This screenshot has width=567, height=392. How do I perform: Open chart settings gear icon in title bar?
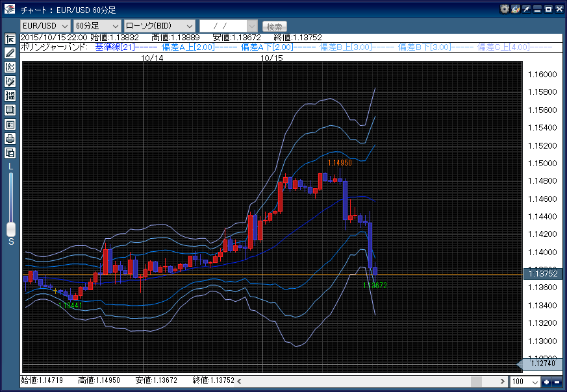pos(505,9)
